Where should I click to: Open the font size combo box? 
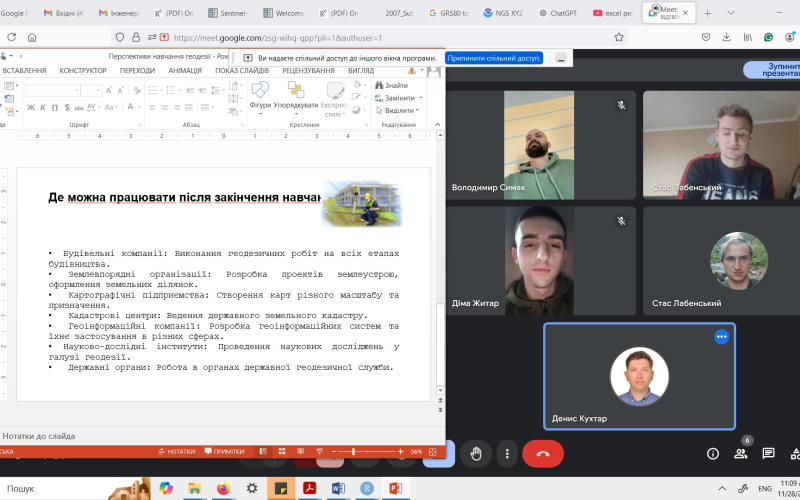tap(92, 90)
